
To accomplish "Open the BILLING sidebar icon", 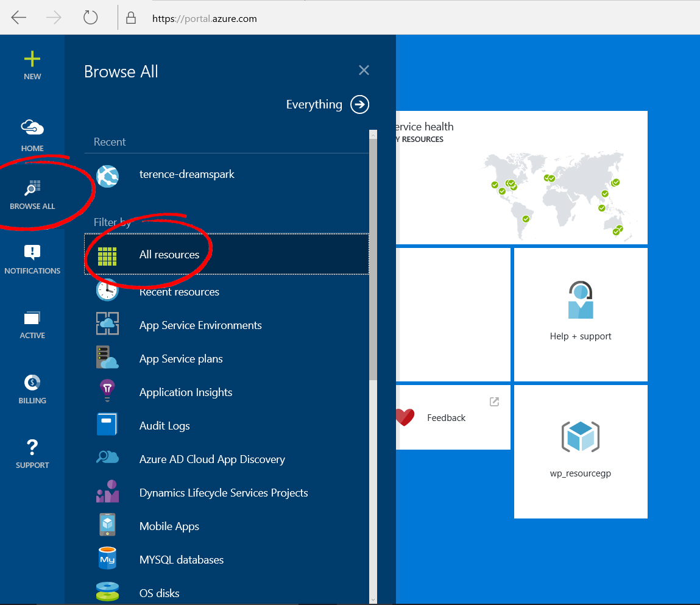I will [32, 383].
